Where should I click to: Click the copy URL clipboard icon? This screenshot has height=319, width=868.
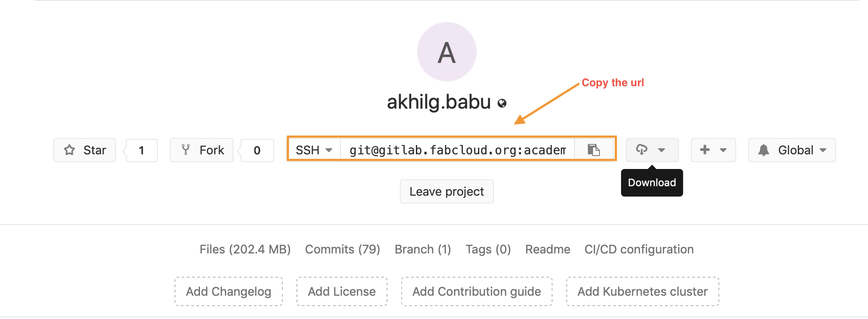coord(593,150)
